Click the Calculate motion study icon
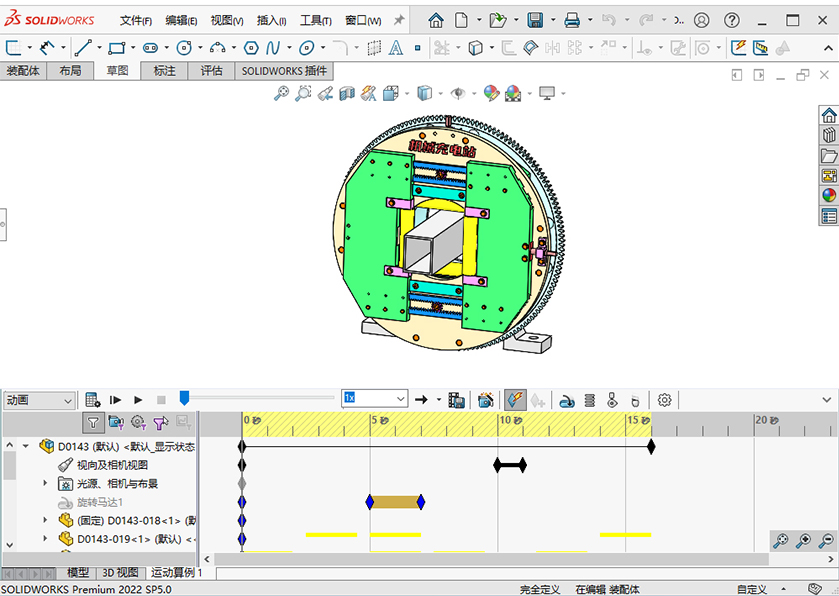 pyautogui.click(x=92, y=400)
